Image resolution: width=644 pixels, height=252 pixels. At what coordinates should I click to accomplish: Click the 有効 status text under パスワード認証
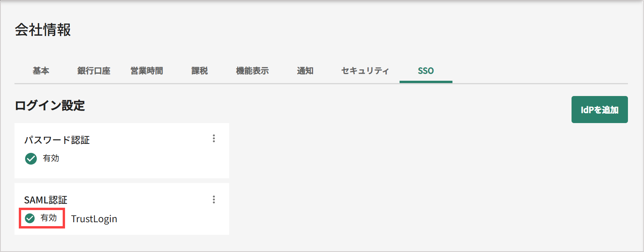point(51,158)
